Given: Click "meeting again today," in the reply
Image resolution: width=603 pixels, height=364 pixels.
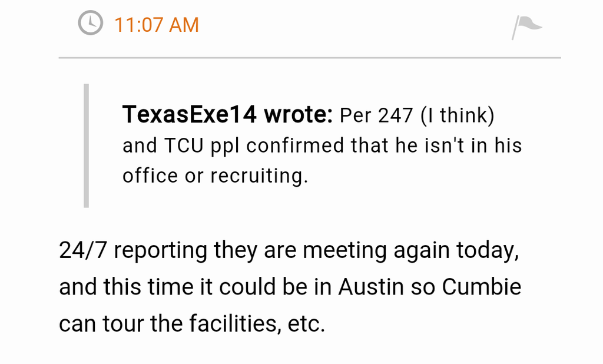Looking at the screenshot, I should [411, 250].
